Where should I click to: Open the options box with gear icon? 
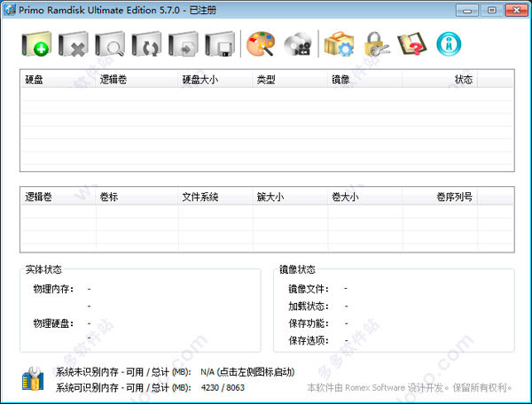click(339, 44)
